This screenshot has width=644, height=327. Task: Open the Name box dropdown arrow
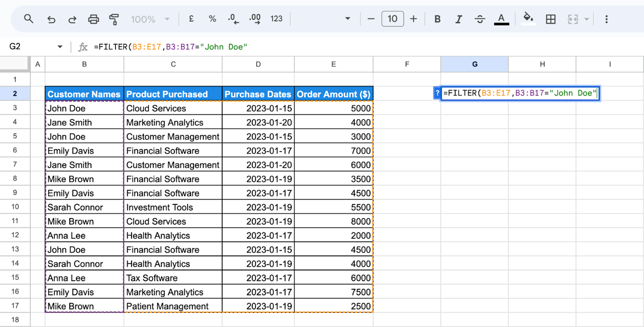pos(60,47)
